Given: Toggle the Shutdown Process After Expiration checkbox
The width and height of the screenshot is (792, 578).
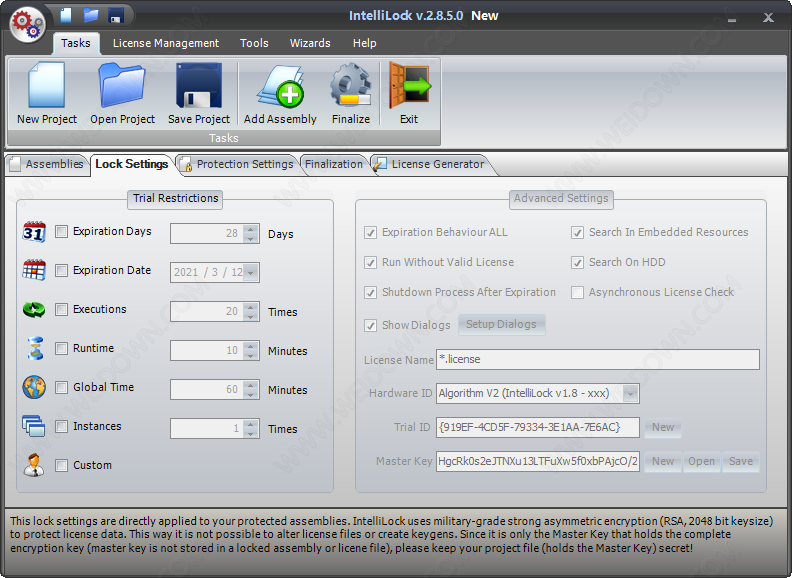Looking at the screenshot, I should (370, 292).
